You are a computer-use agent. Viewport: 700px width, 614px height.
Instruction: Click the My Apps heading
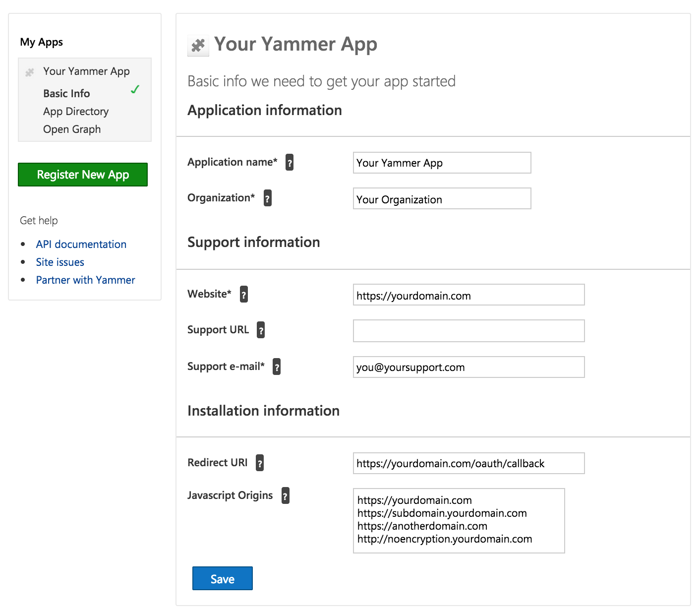point(42,42)
